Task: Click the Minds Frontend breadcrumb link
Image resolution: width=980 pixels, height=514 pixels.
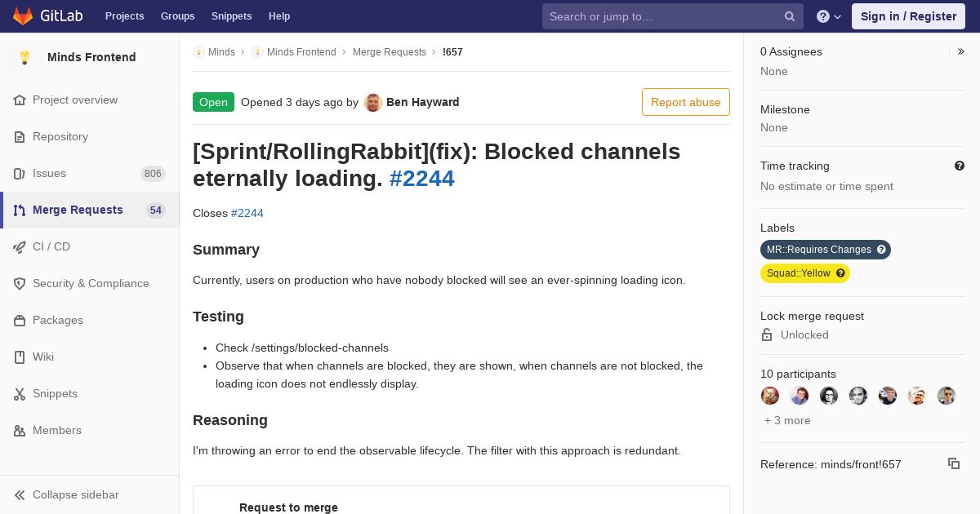Action: pyautogui.click(x=301, y=51)
